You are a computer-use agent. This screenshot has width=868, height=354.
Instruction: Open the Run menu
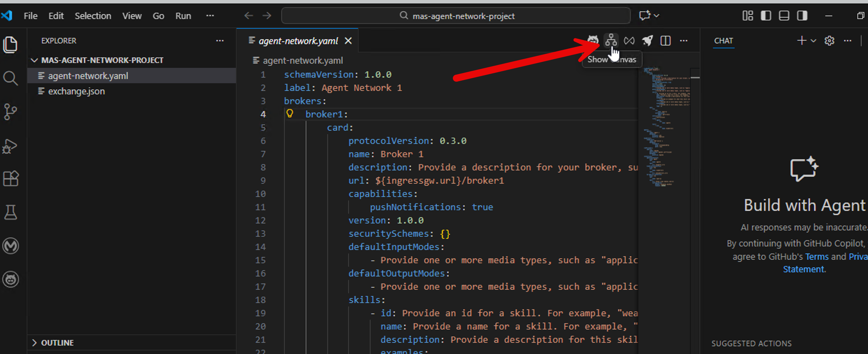[x=183, y=16]
